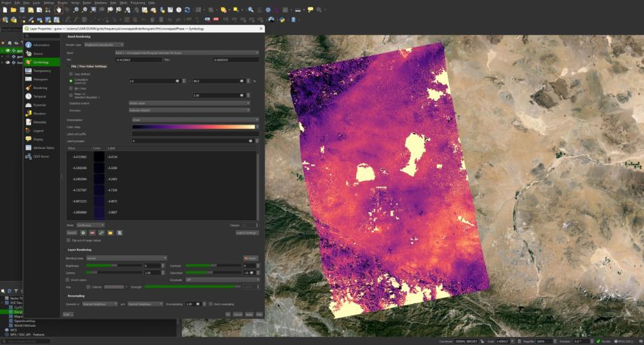Select the Pan Map hand tool
The height and width of the screenshot is (345, 644).
59,10
